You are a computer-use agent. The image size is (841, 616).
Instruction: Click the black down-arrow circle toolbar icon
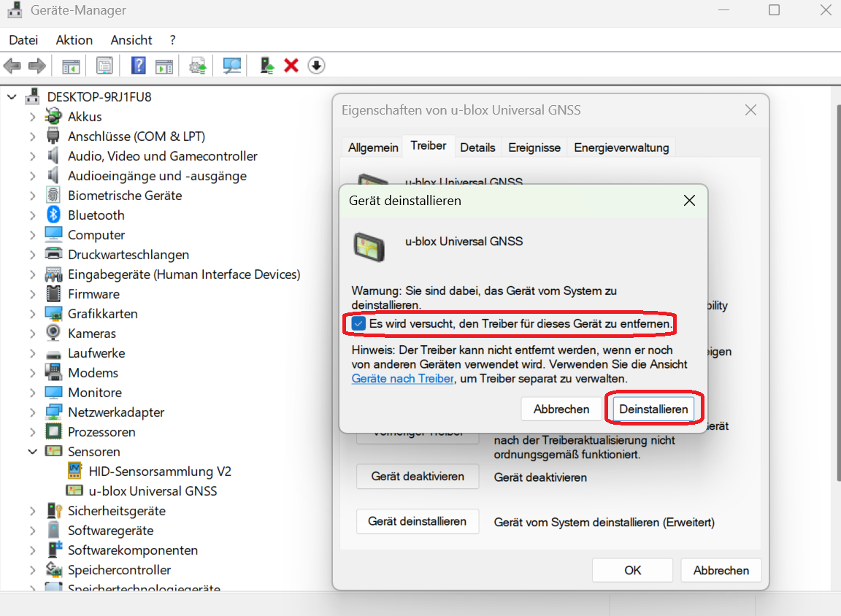tap(316, 66)
